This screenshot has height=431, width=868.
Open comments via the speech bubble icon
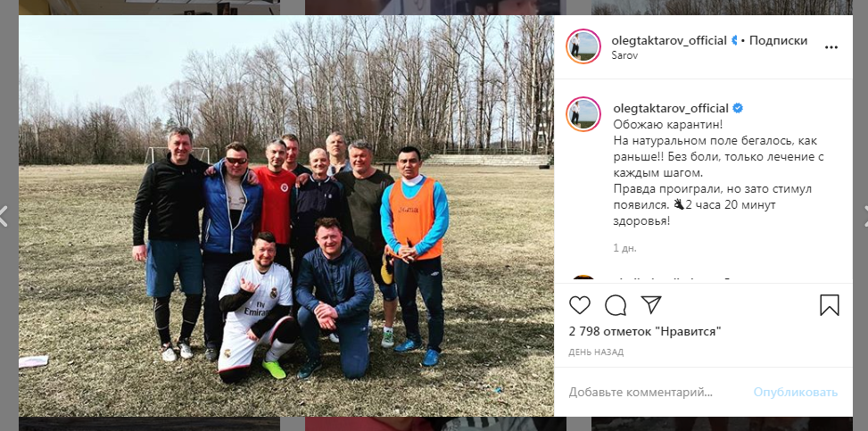coord(616,304)
